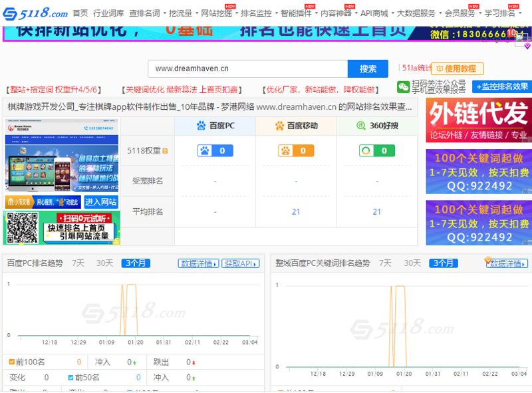This screenshot has width=532, height=393.
Task: Select 7天 in 百度PC排名趋势
Action: pos(78,263)
